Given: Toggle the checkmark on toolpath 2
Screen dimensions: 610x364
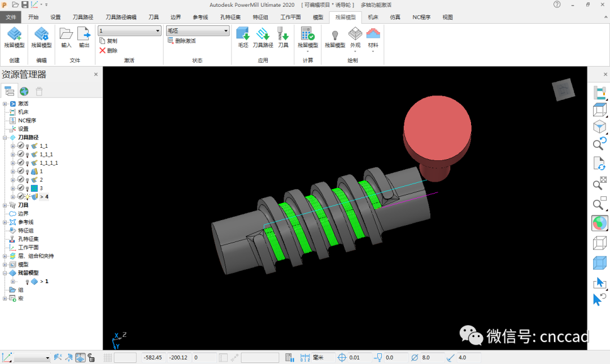Looking at the screenshot, I should (21, 179).
